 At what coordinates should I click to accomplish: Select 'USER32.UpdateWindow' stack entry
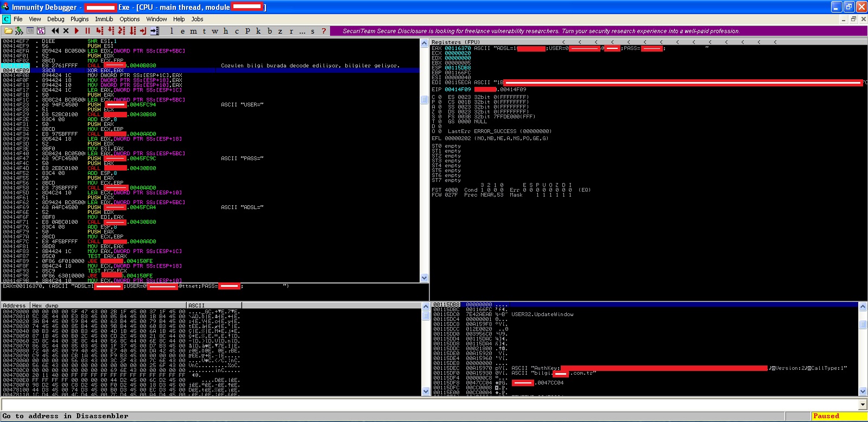(x=542, y=314)
